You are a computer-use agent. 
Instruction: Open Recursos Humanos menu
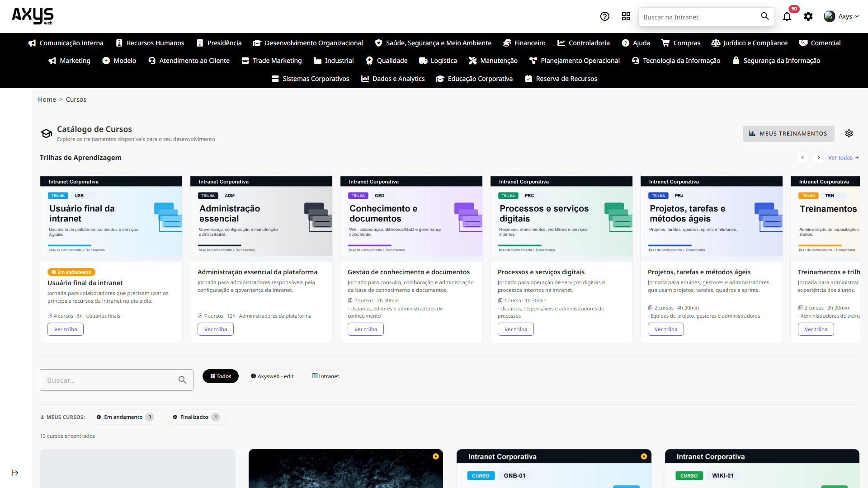(150, 43)
